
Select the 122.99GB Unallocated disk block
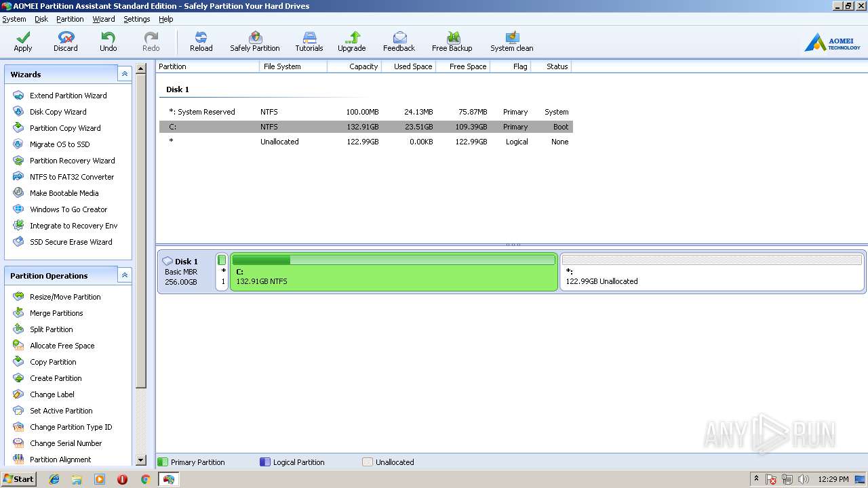pyautogui.click(x=712, y=272)
